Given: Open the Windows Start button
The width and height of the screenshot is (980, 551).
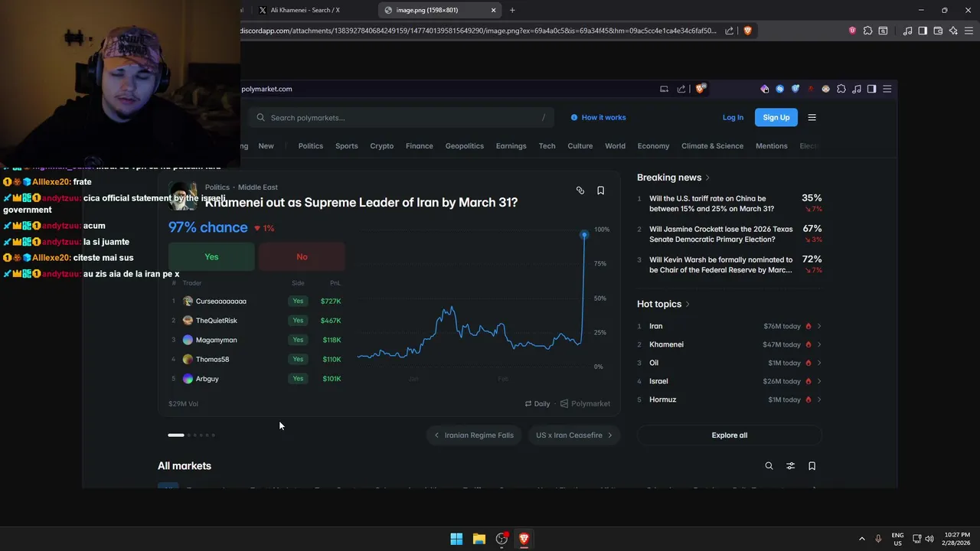Looking at the screenshot, I should [x=456, y=539].
